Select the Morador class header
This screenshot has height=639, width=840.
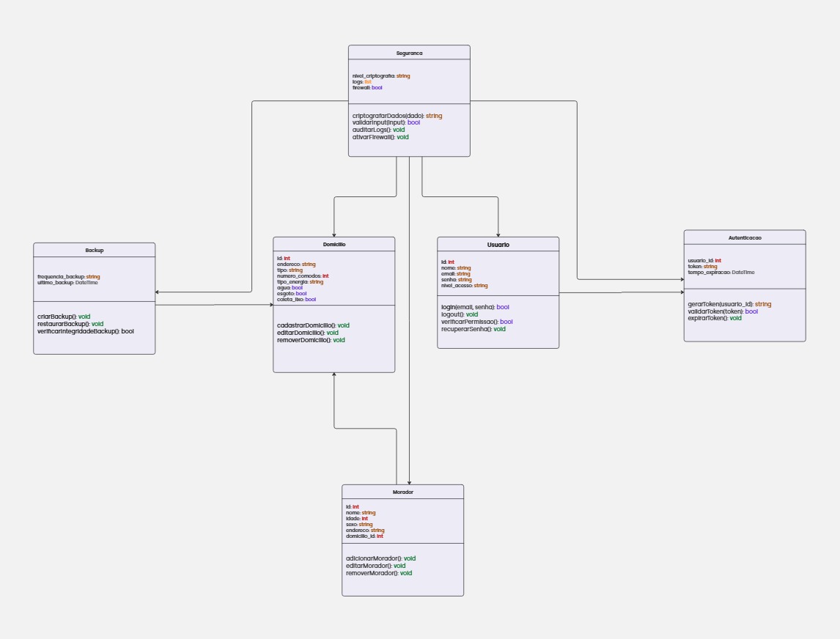tap(402, 492)
